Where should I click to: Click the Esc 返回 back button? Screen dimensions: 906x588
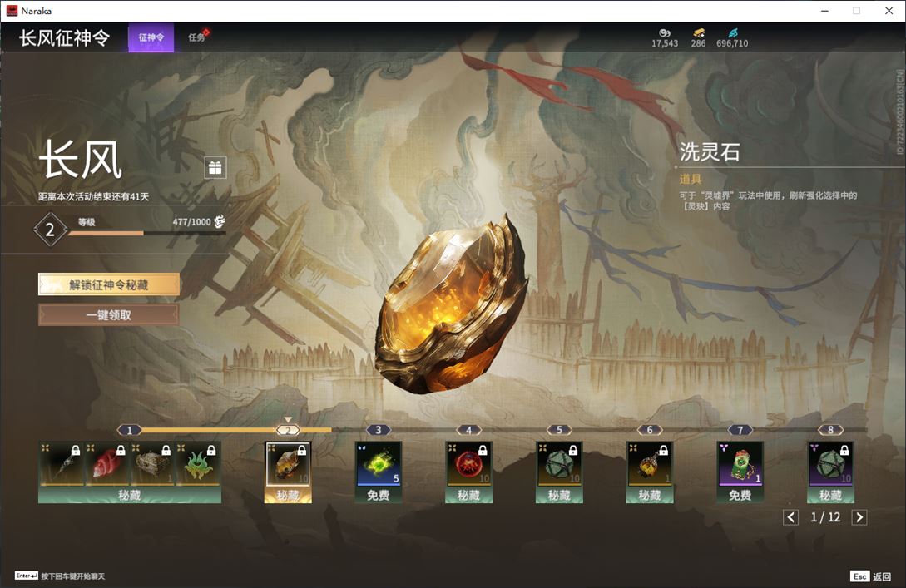point(871,576)
